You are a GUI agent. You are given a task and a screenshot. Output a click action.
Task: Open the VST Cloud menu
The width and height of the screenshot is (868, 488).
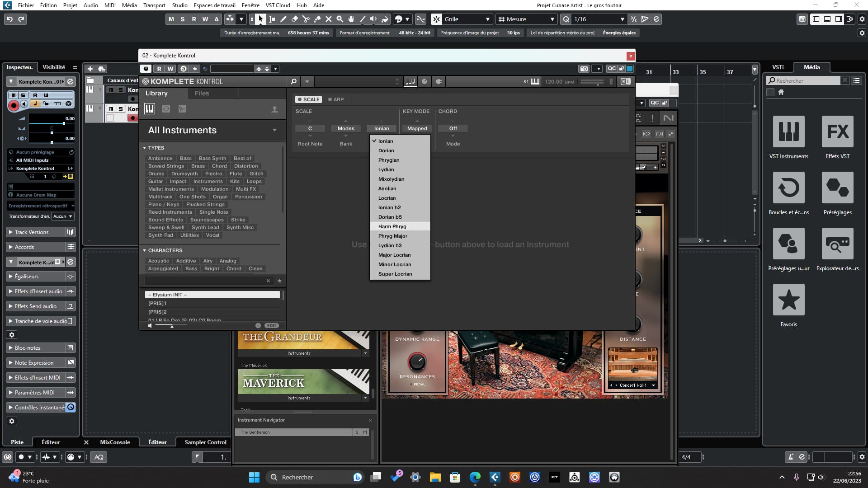(278, 5)
